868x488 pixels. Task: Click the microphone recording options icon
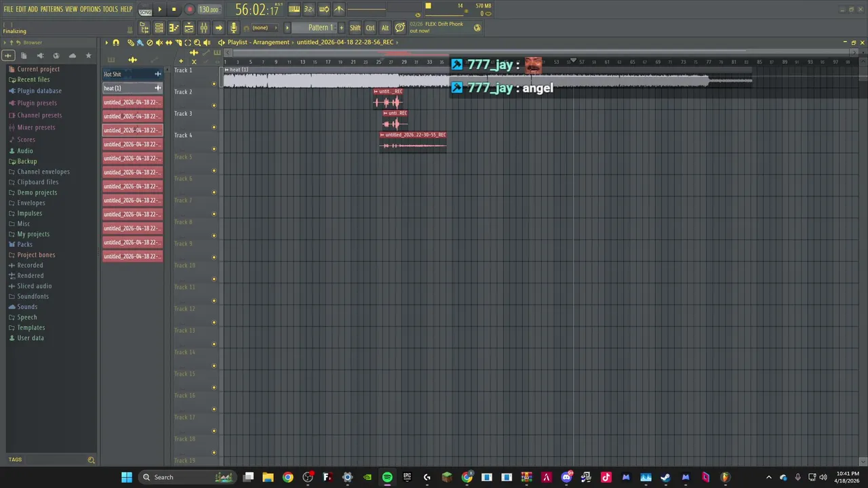pos(234,28)
